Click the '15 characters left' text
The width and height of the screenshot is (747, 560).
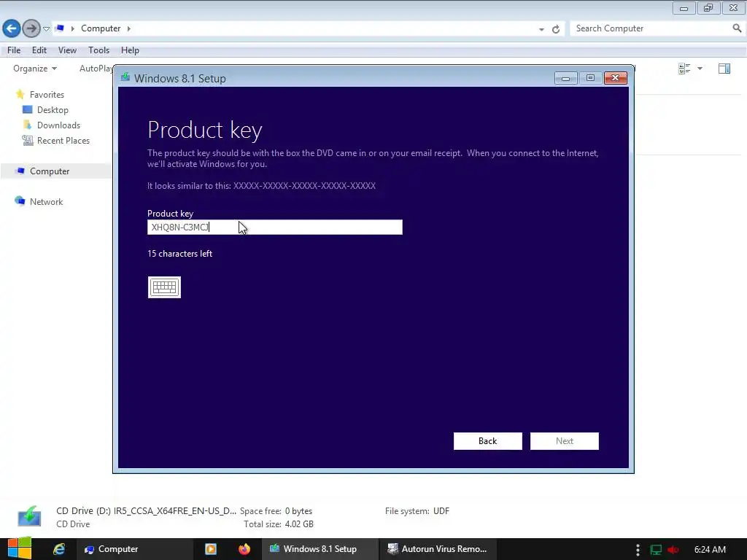click(x=179, y=254)
